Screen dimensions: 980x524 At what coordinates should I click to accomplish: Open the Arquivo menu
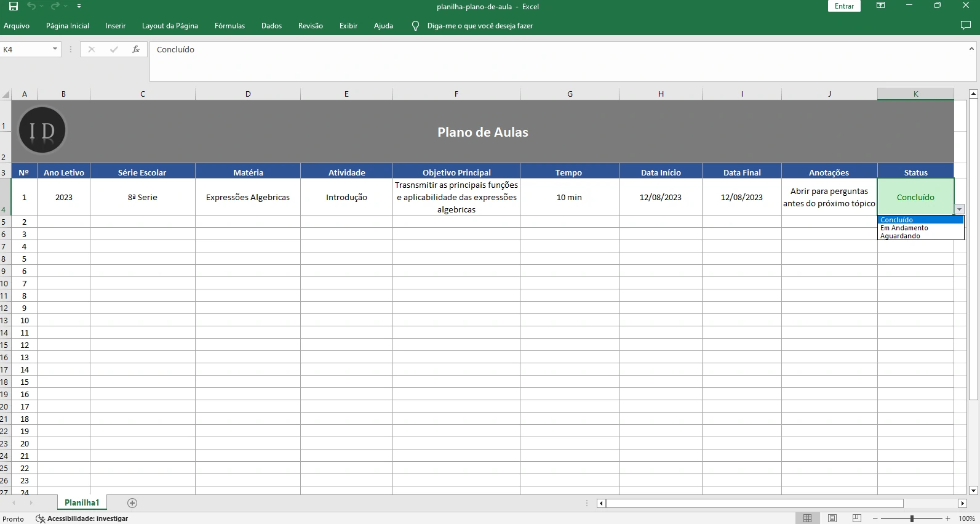click(17, 26)
